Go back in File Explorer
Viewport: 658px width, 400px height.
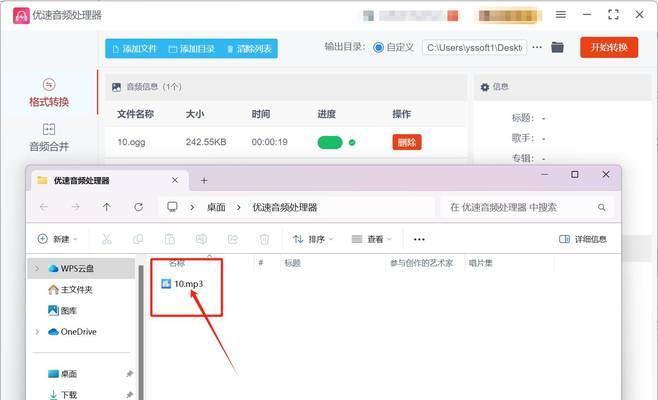tap(44, 207)
